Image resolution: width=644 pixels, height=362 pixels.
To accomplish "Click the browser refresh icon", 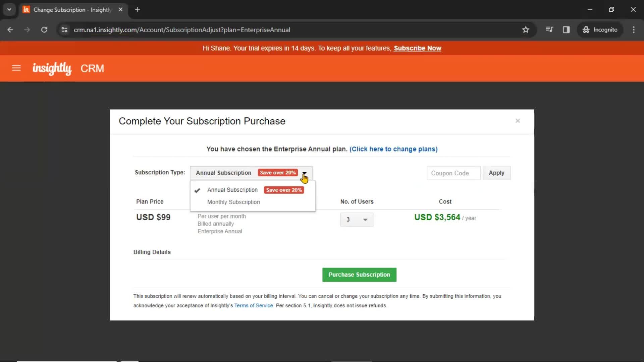I will pyautogui.click(x=44, y=29).
